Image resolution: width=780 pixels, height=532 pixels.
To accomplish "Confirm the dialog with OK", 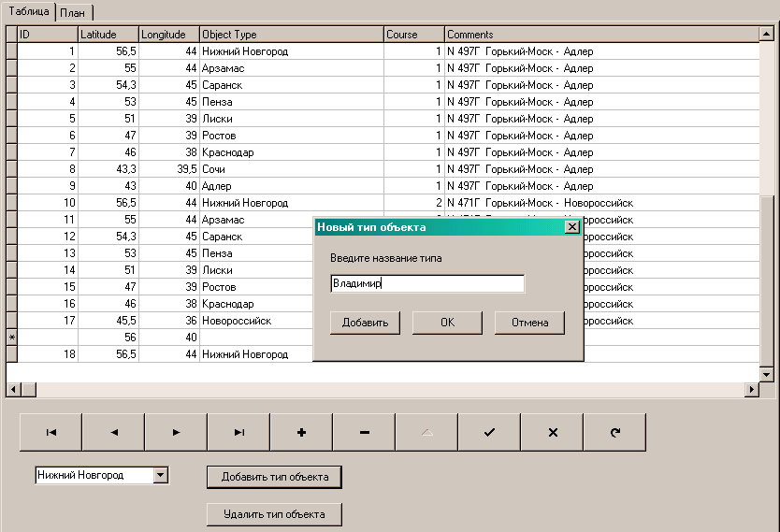I will [x=447, y=323].
